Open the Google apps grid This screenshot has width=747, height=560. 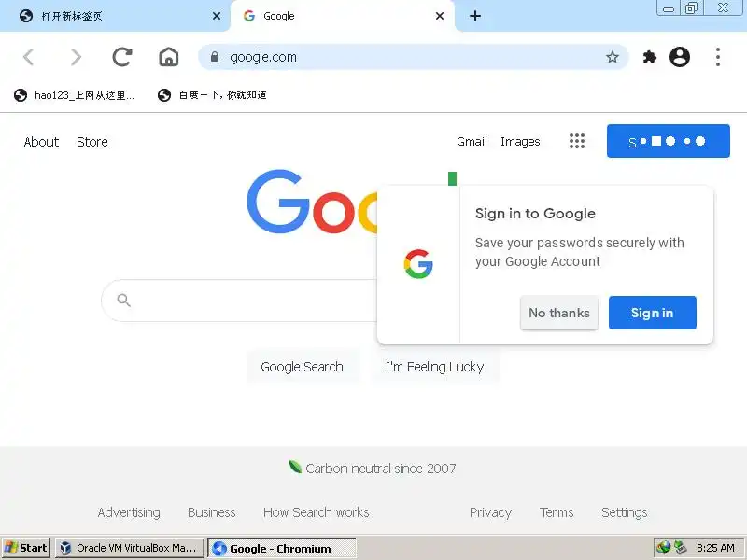tap(577, 141)
